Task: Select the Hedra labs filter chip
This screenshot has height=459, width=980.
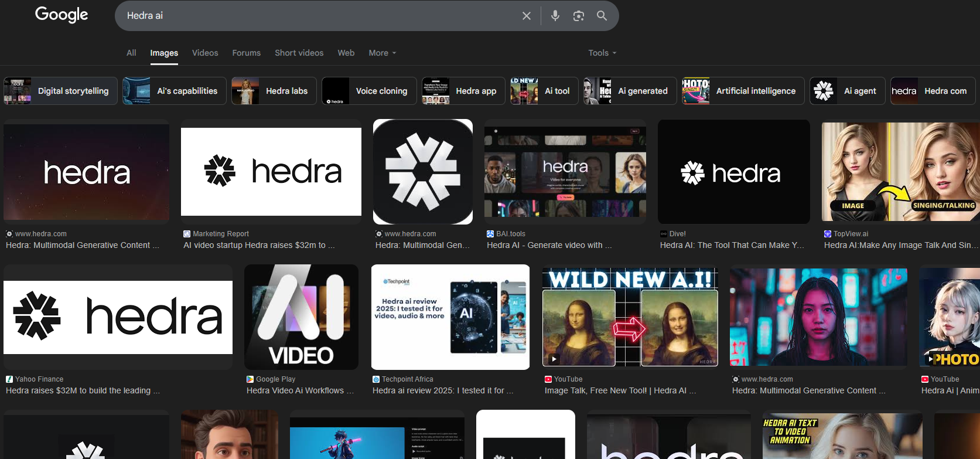Action: 274,91
